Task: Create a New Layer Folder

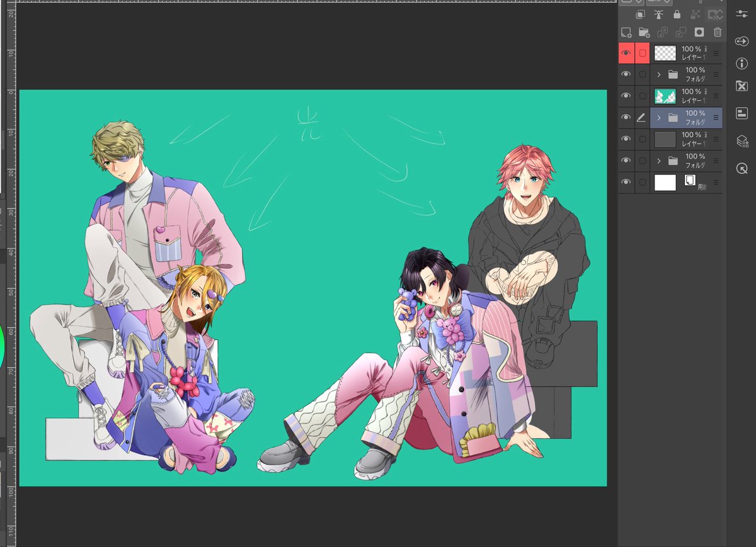Action: [644, 32]
